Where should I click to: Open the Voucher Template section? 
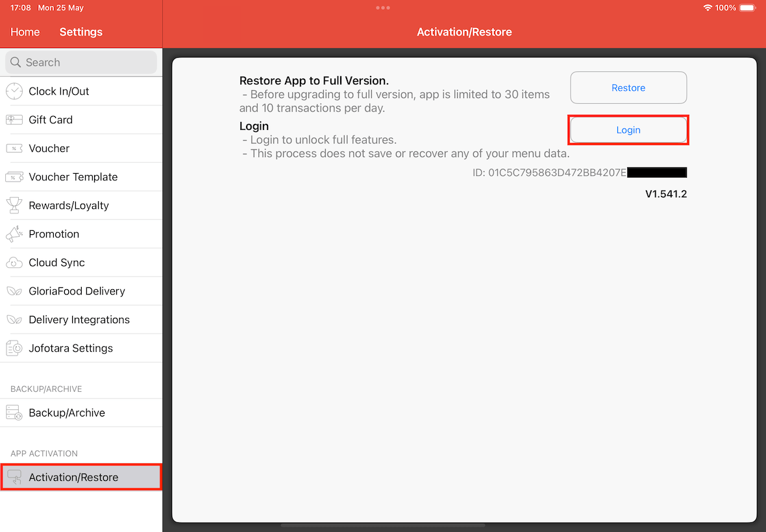coord(81,176)
